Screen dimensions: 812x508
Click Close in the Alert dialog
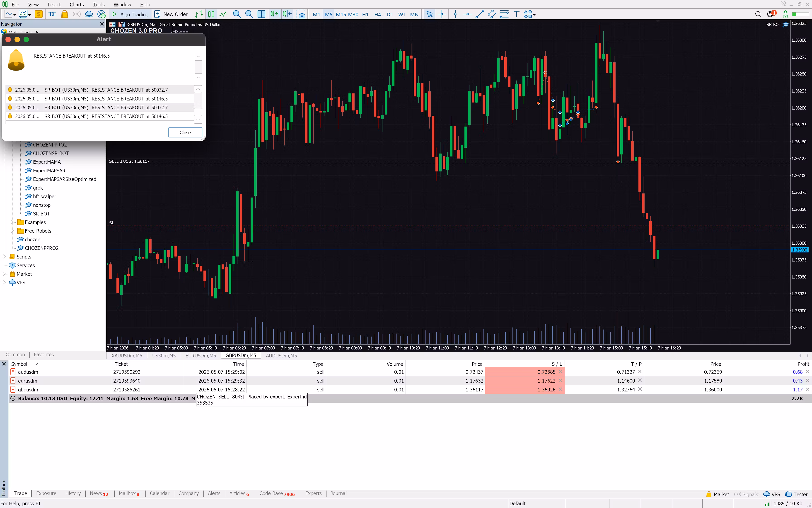(185, 132)
